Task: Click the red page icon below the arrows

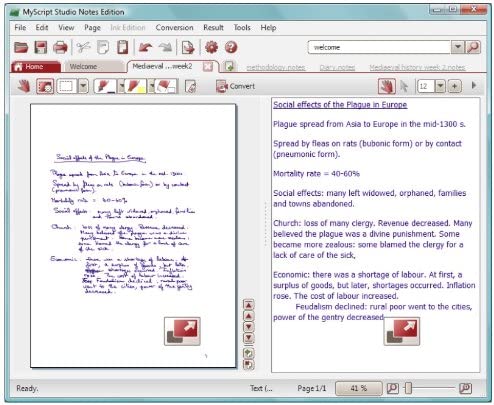Action: point(248,365)
